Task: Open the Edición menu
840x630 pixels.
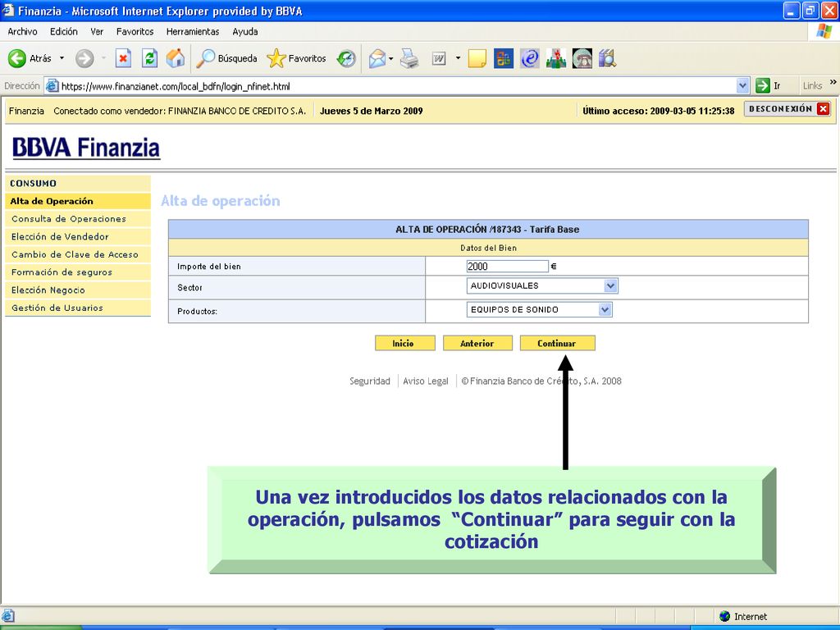Action: pyautogui.click(x=64, y=32)
